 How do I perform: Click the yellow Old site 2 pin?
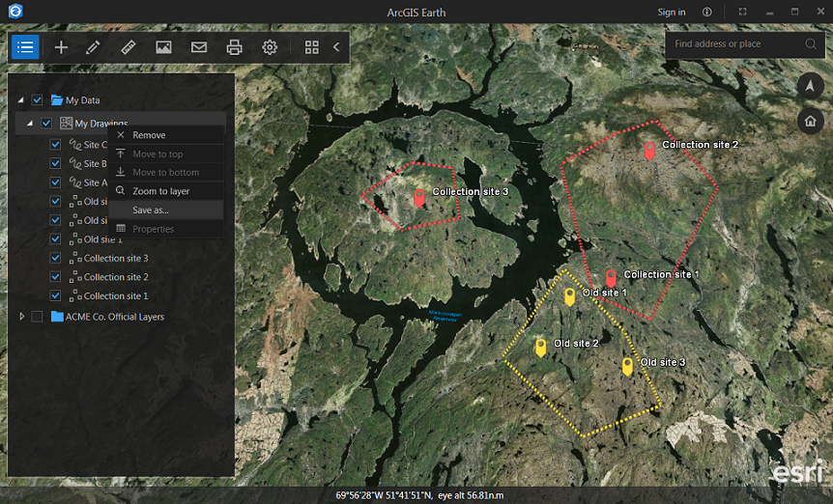point(541,348)
